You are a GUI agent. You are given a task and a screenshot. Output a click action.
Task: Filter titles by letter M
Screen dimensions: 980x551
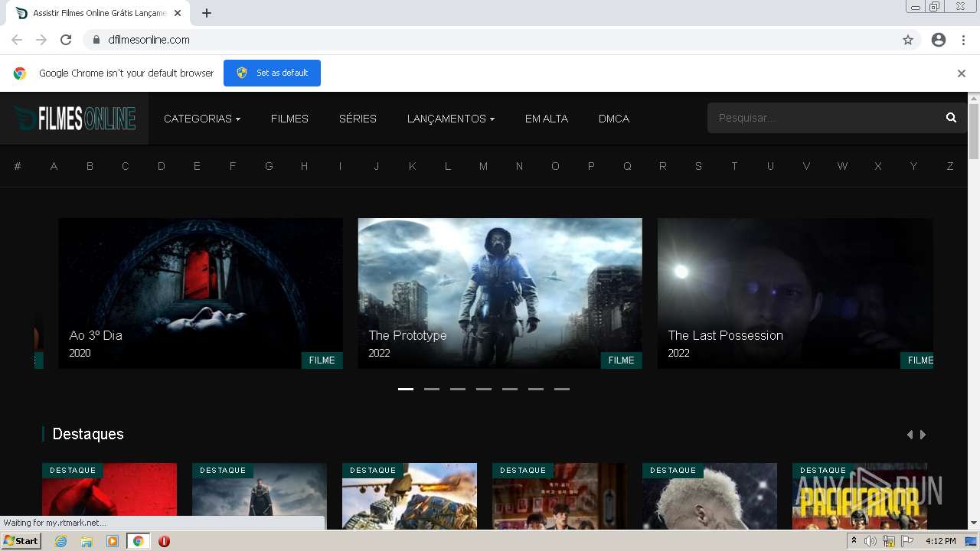[483, 166]
